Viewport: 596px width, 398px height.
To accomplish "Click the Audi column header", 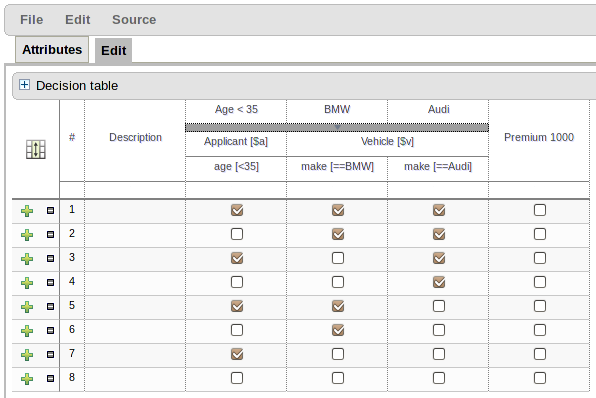I will [x=439, y=109].
